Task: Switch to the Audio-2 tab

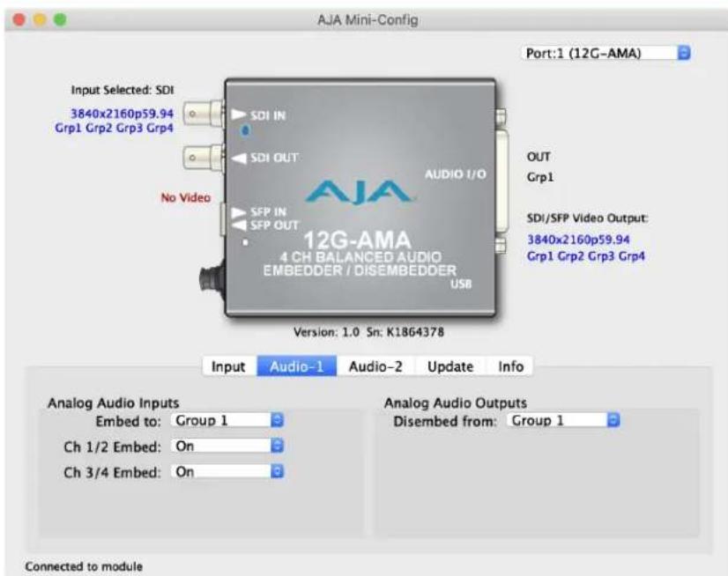Action: 375,366
